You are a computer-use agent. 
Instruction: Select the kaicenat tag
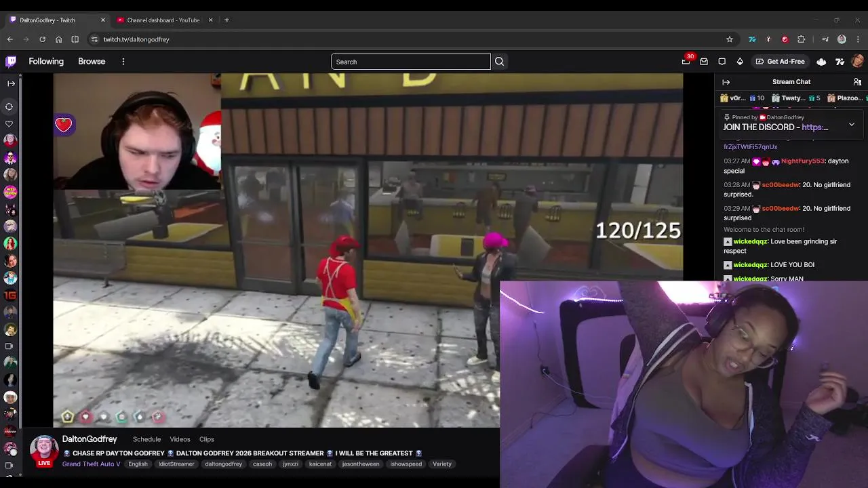pyautogui.click(x=320, y=464)
